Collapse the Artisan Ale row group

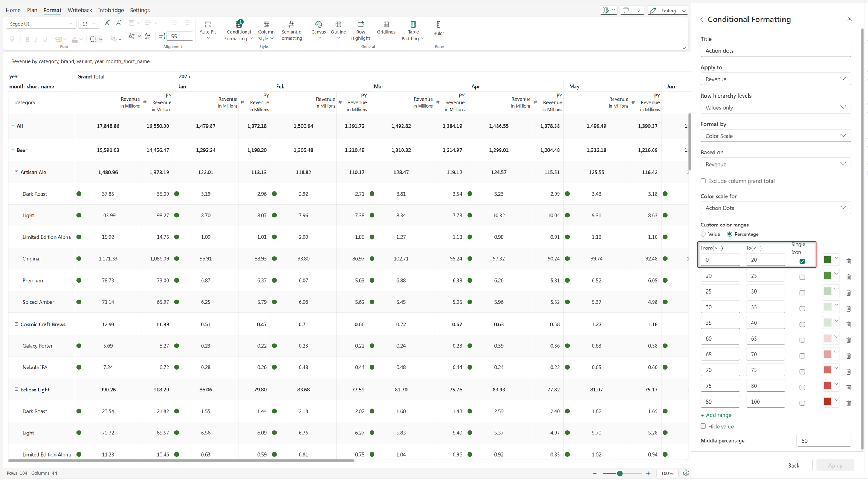coord(17,172)
